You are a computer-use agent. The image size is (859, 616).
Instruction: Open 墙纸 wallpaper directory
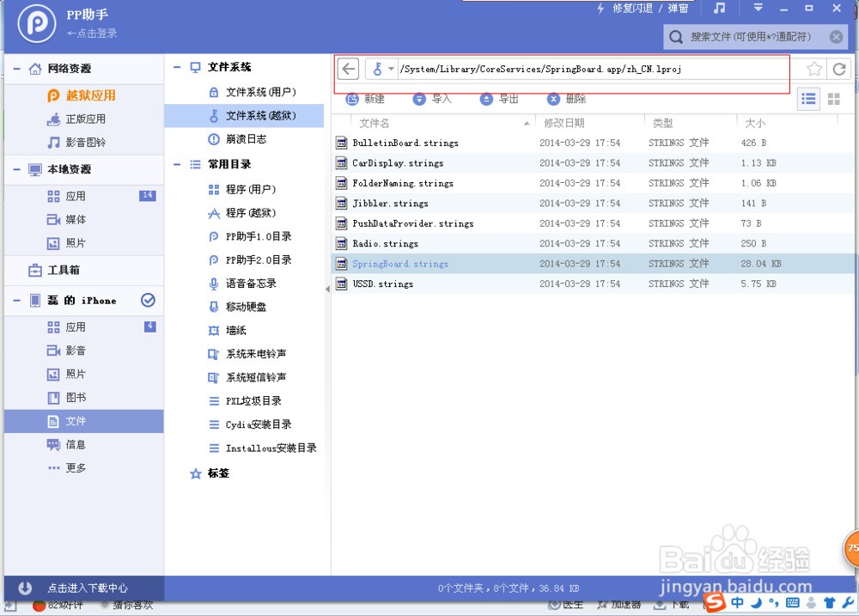coord(228,331)
